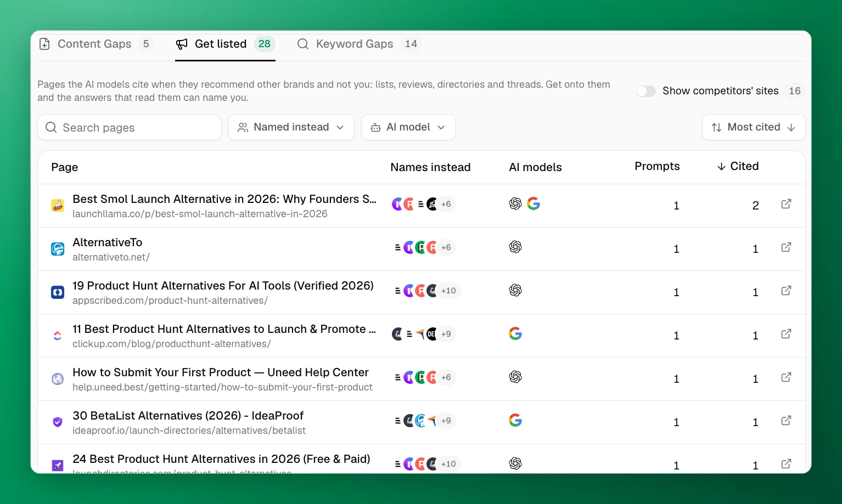Image resolution: width=842 pixels, height=504 pixels.
Task: Click ChatGPT icon in AlternativeTo row
Action: coord(515,247)
